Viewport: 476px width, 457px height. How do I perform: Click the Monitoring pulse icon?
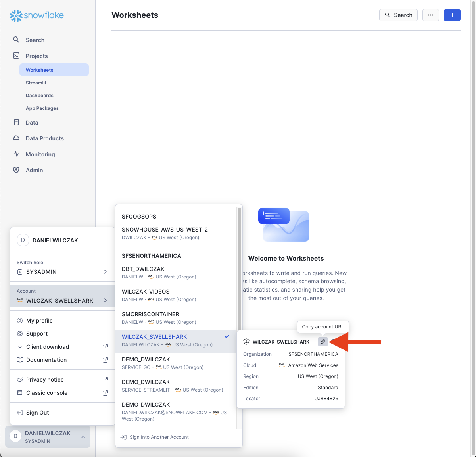pyautogui.click(x=16, y=154)
